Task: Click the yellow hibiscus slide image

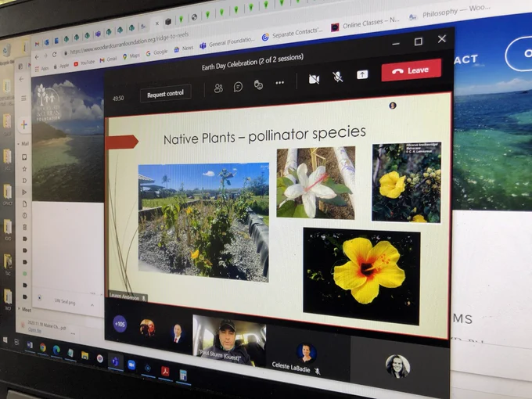Action: tap(361, 276)
